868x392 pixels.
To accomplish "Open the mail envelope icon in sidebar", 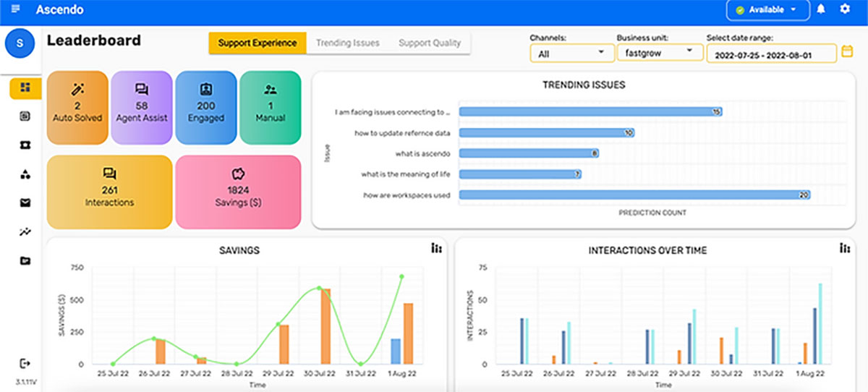I will point(25,203).
